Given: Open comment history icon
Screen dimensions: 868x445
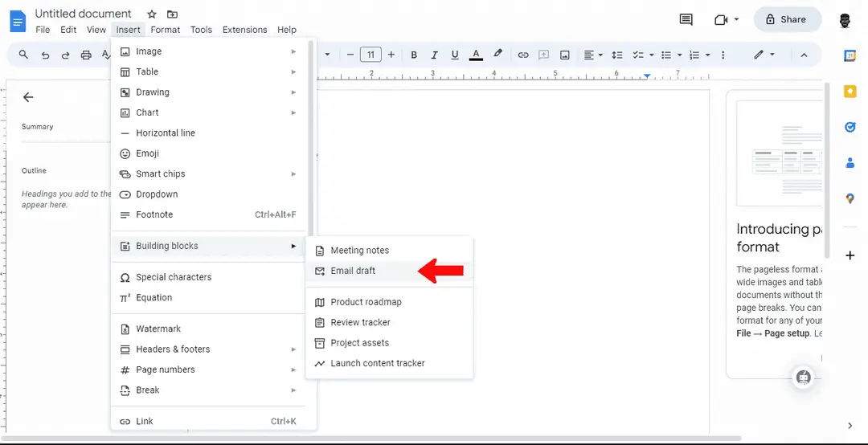Looking at the screenshot, I should (x=686, y=19).
